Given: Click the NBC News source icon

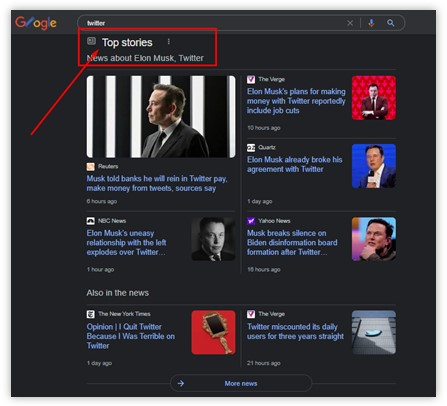Looking at the screenshot, I should 90,221.
